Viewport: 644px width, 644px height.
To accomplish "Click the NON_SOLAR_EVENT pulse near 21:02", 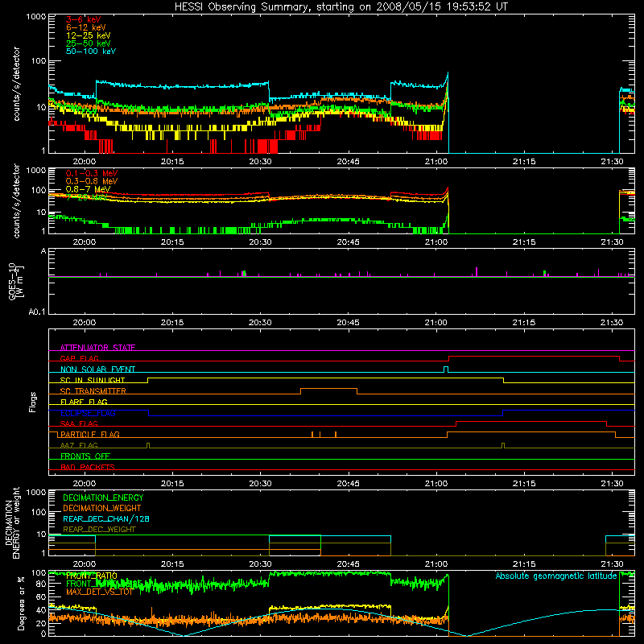I will point(446,369).
